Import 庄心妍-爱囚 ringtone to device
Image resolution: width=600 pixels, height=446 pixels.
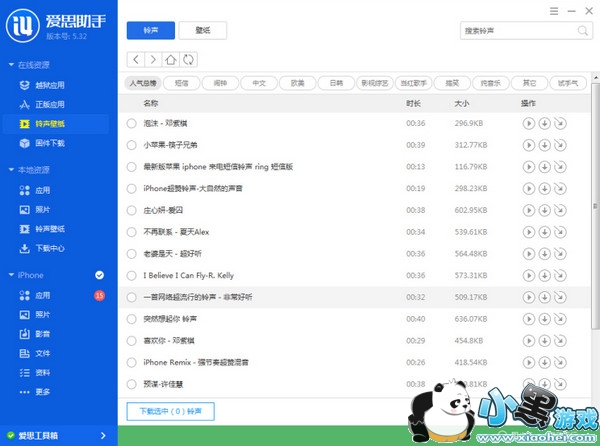(x=558, y=210)
